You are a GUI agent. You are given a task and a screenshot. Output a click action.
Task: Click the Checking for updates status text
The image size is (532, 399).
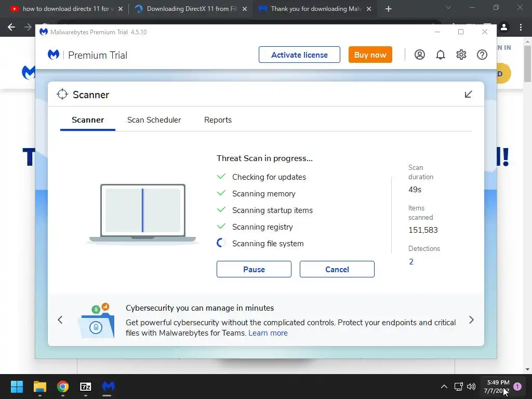(x=269, y=177)
